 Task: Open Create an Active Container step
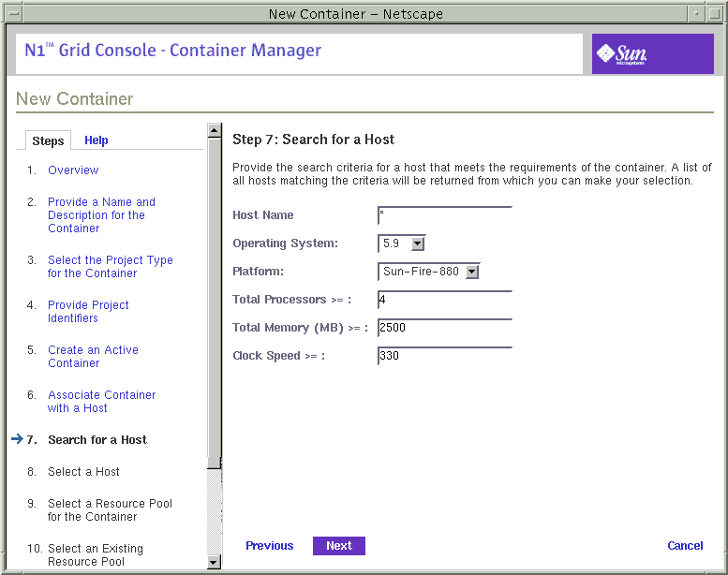[93, 357]
